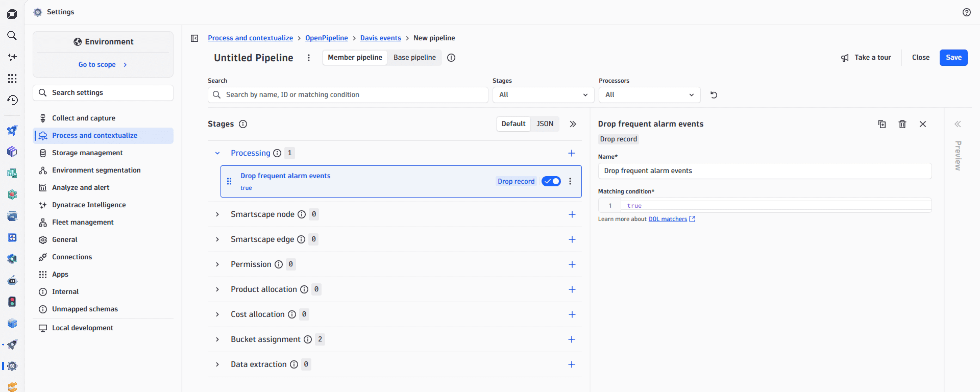Open the Dynatrace logo home icon
This screenshot has width=980, height=392.
coord(12,14)
